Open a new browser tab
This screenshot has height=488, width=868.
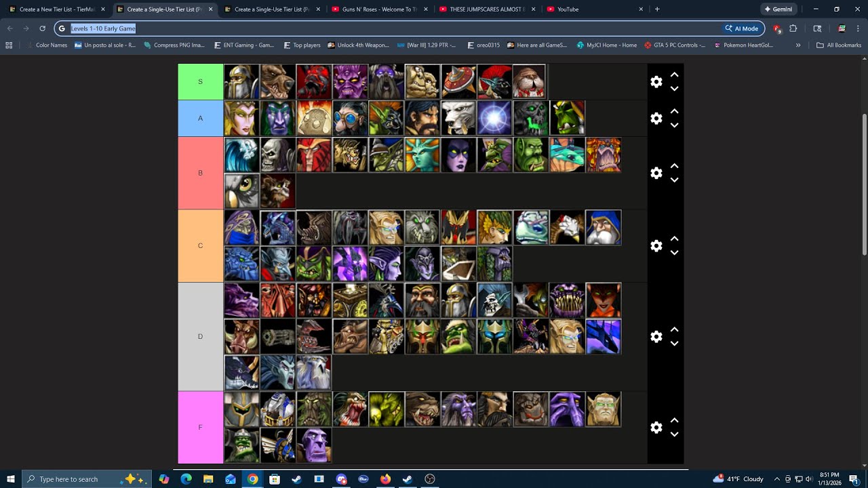[657, 9]
